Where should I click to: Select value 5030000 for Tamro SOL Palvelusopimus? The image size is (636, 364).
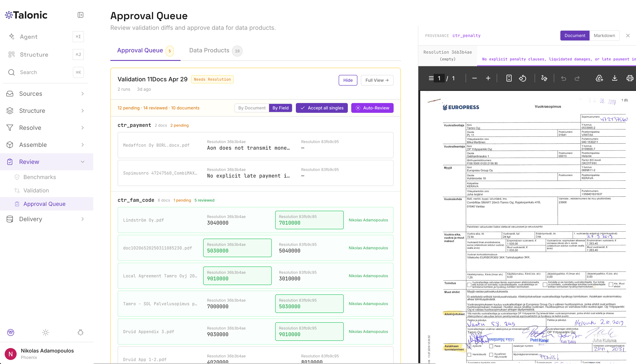click(309, 304)
